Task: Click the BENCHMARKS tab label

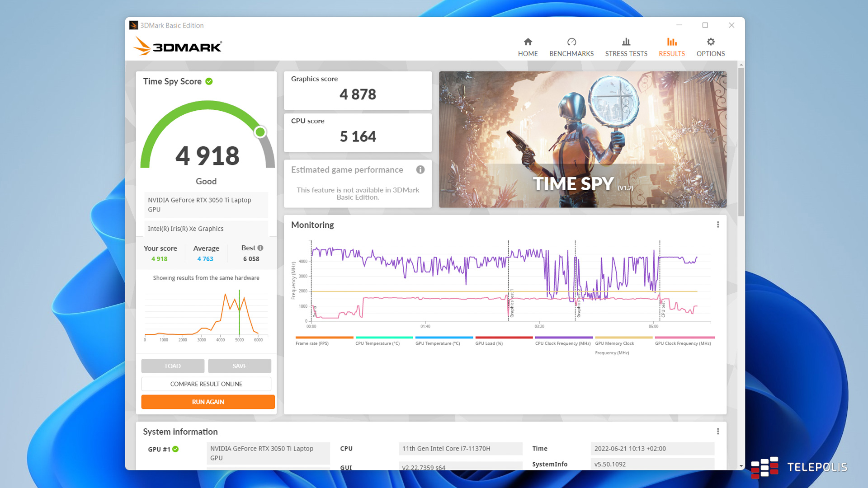Action: point(571,54)
